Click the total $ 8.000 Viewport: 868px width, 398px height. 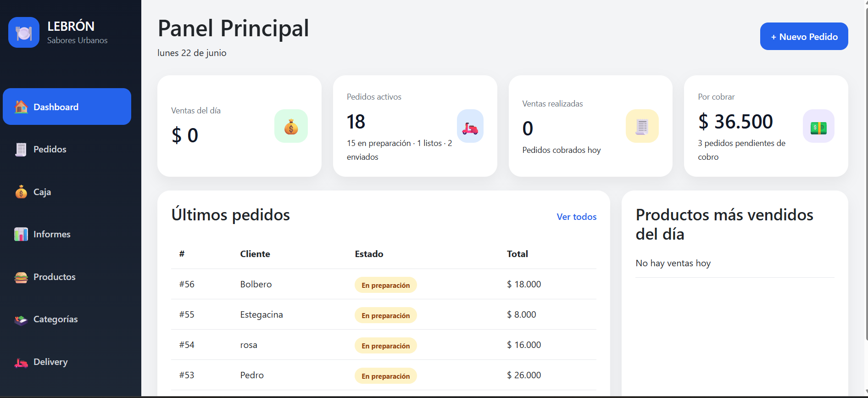pos(522,314)
